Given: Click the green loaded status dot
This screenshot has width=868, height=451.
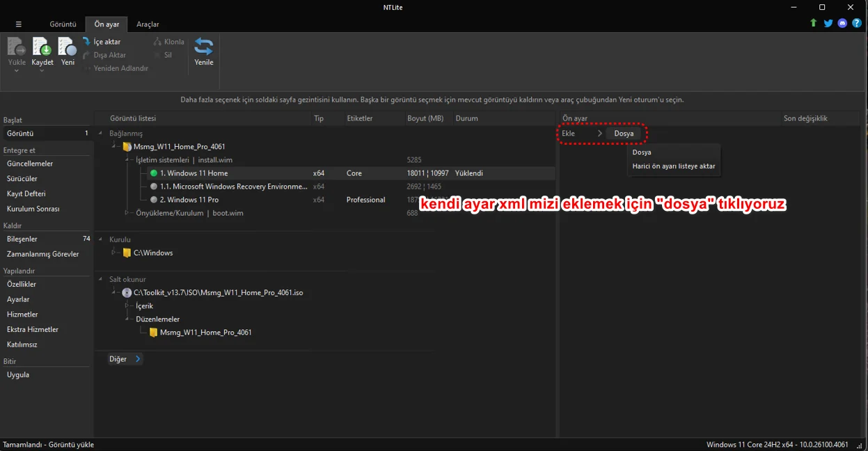Looking at the screenshot, I should click(154, 173).
